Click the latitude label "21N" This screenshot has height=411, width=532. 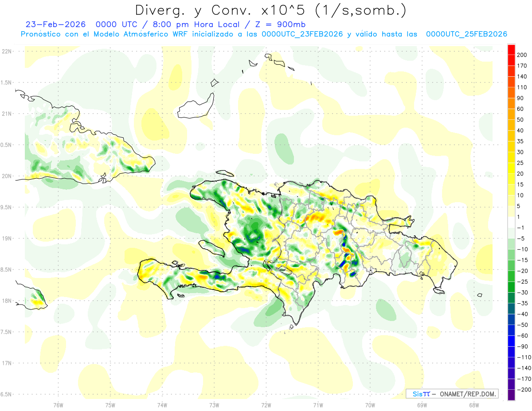point(7,114)
